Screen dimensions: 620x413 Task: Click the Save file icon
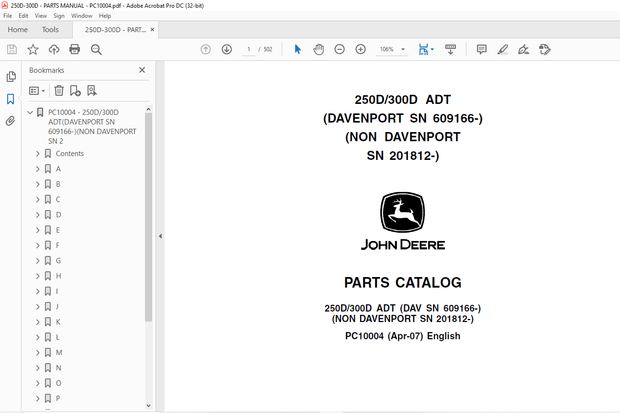[x=12, y=49]
